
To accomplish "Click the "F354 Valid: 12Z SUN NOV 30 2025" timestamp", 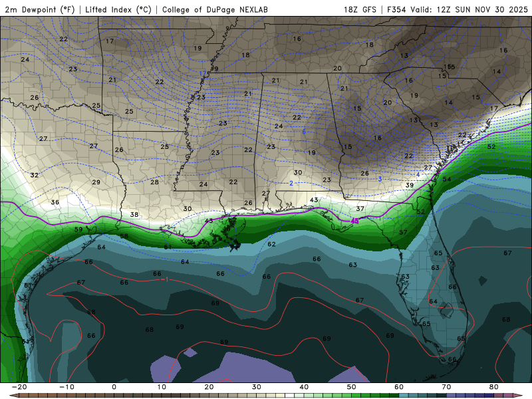I will click(458, 9).
